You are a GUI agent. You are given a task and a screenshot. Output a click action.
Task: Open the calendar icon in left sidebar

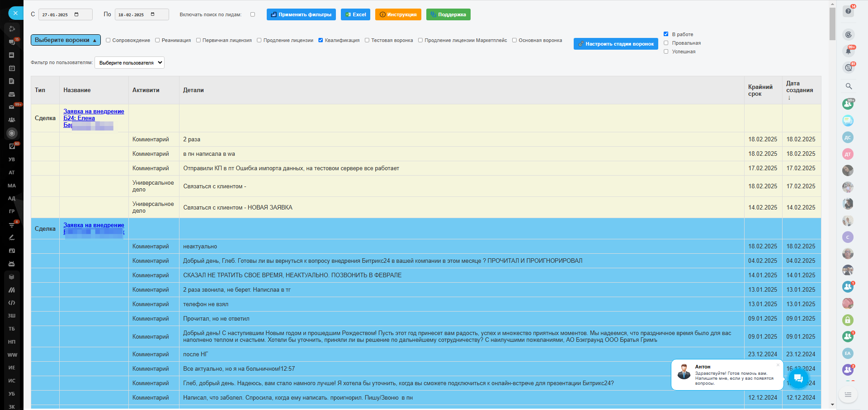point(12,68)
